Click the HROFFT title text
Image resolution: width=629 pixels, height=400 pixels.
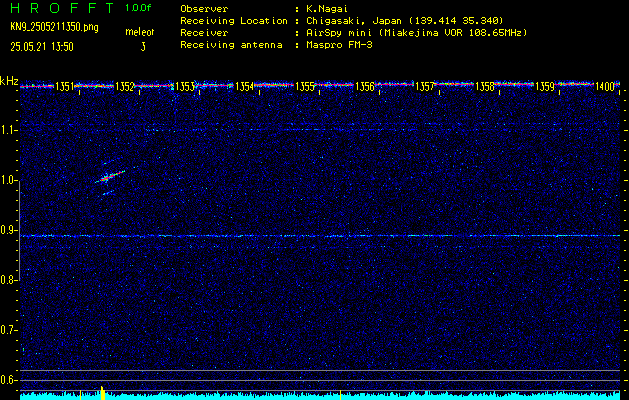point(62,8)
